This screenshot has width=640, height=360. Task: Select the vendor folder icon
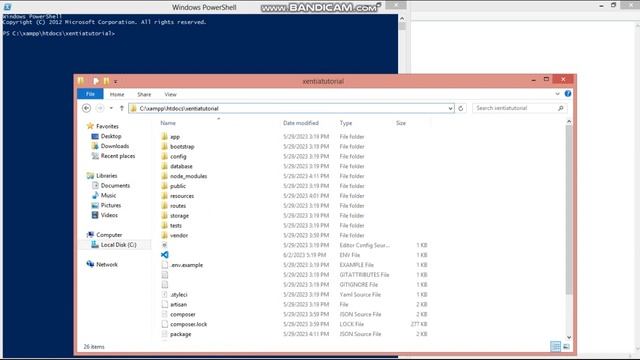pyautogui.click(x=164, y=235)
